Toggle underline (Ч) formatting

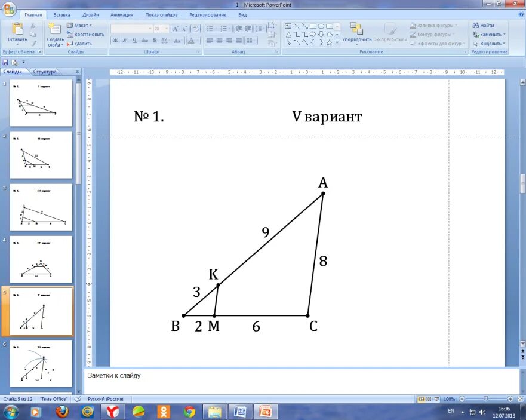point(134,41)
